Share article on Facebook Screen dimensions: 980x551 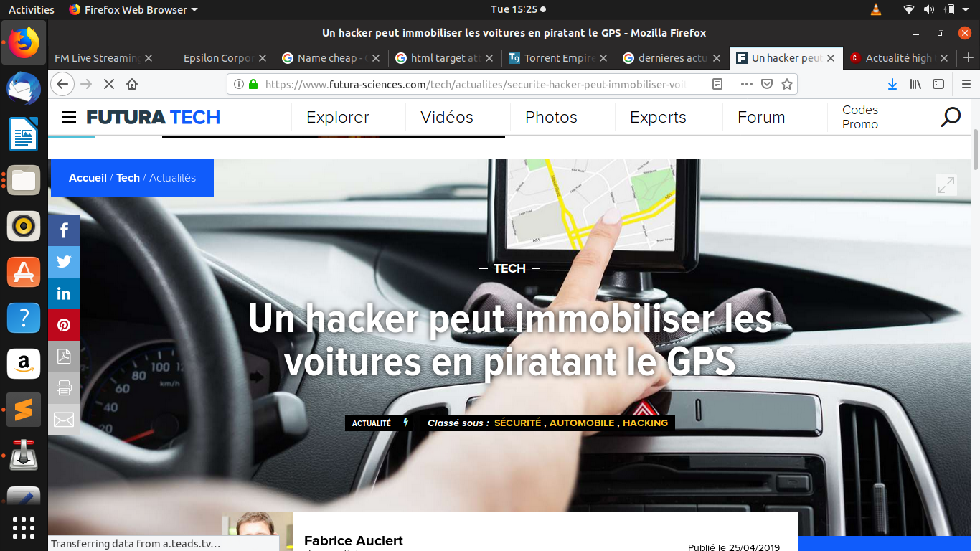pyautogui.click(x=64, y=230)
